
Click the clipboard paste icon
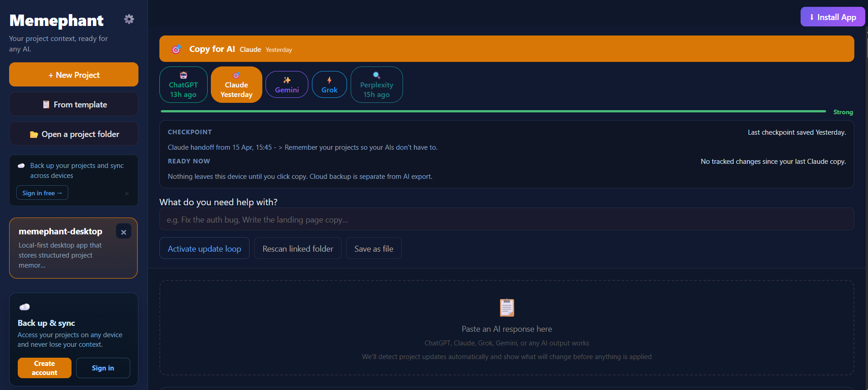pyautogui.click(x=507, y=308)
